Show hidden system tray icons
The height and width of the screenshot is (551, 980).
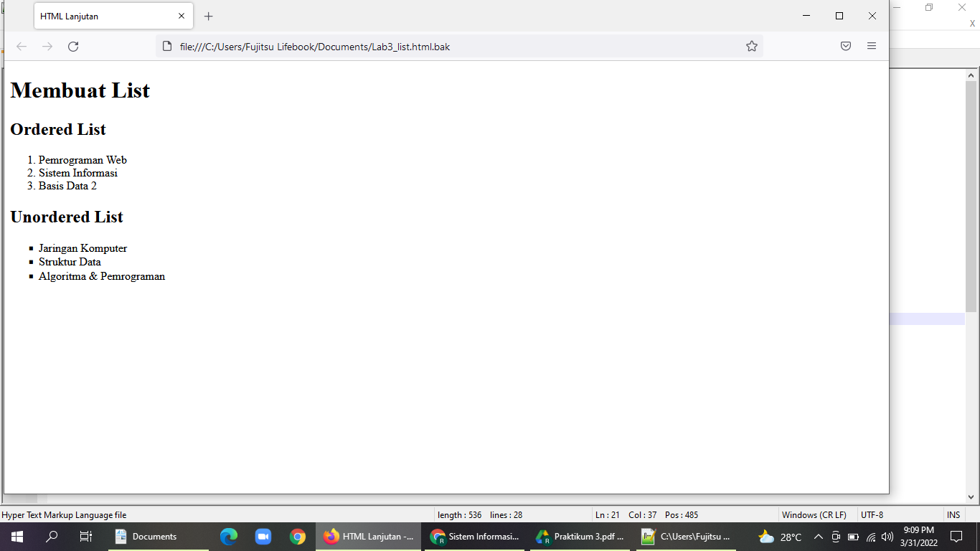point(818,537)
